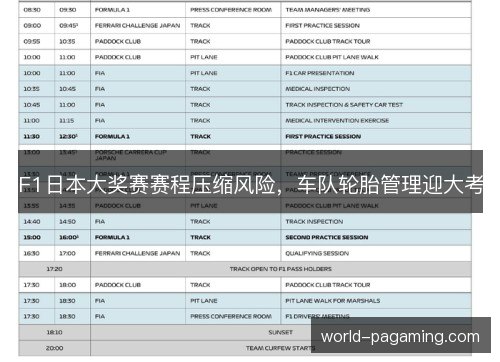Click the 20:00 time cell
This screenshot has width=500, height=362.
pyautogui.click(x=54, y=348)
